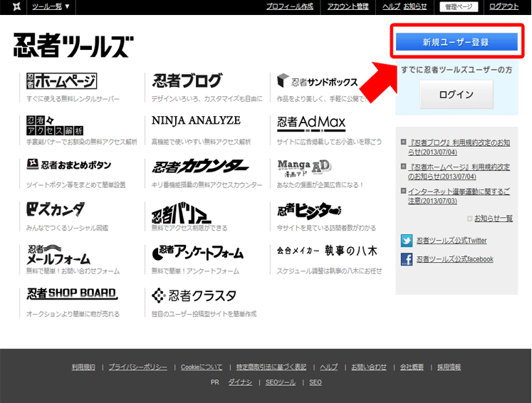
Task: Click text キリ番機能搭載の無料アクセスカウンター
Action: click(207, 185)
